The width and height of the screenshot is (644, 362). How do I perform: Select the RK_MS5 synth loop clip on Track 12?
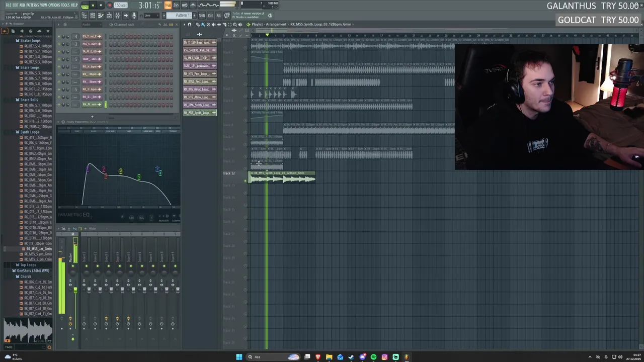tap(282, 176)
